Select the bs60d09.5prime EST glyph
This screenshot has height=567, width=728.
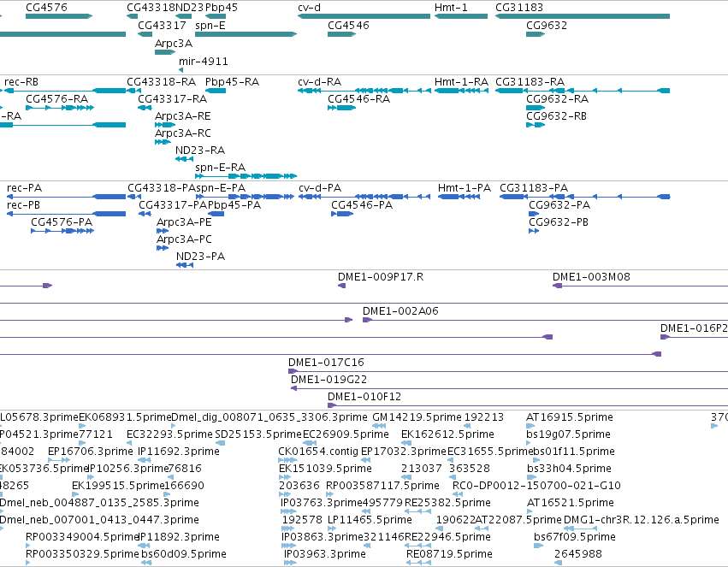click(x=146, y=563)
